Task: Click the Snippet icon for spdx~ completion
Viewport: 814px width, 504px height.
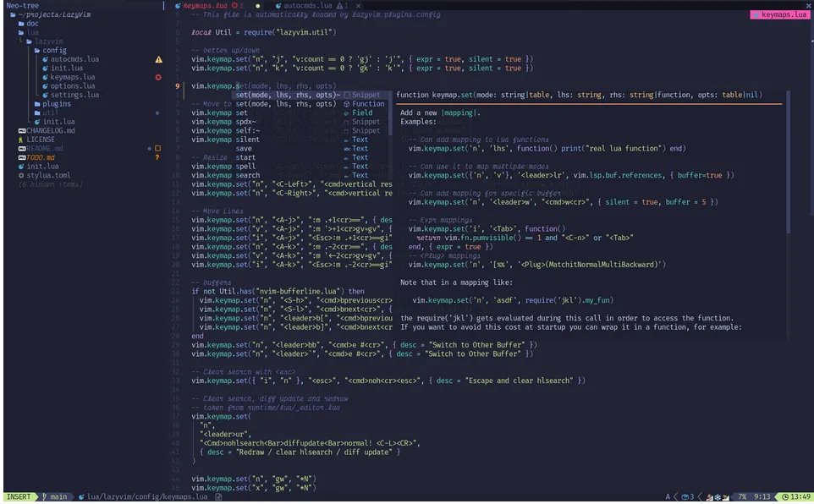Action: pos(347,122)
